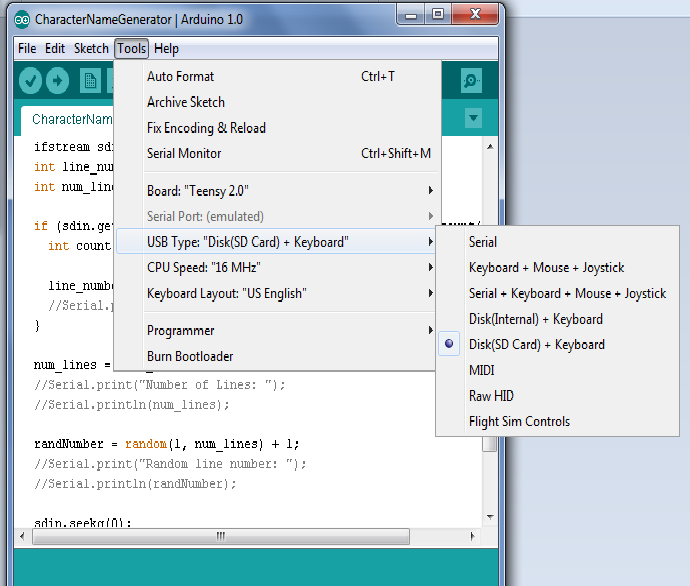Click the horizontal scrollbar thumb

click(221, 536)
